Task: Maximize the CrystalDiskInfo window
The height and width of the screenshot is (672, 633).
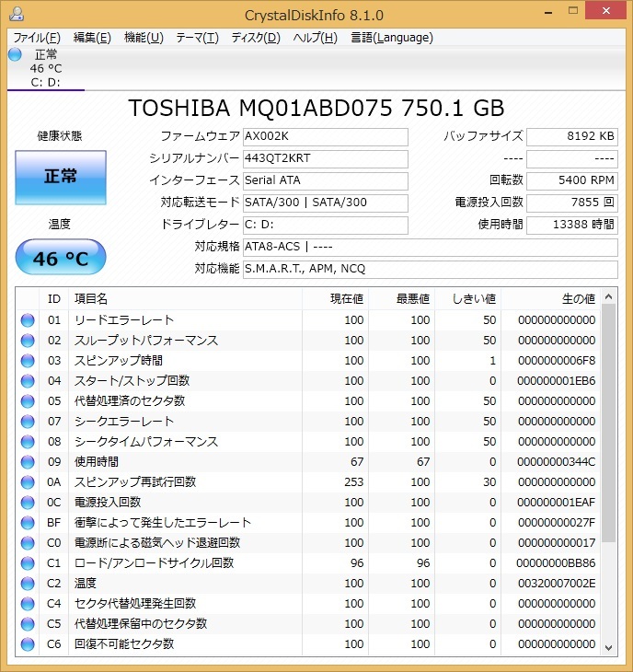Action: pos(573,11)
